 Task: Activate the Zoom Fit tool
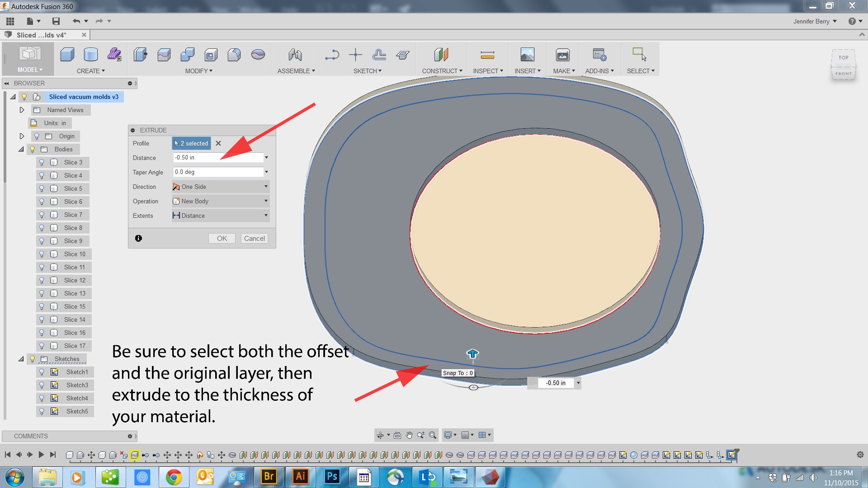[x=433, y=435]
